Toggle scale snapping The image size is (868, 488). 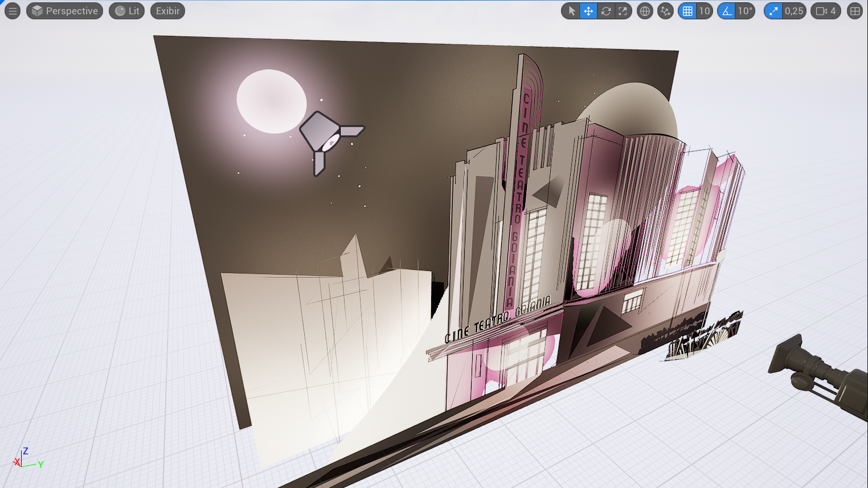coord(773,11)
